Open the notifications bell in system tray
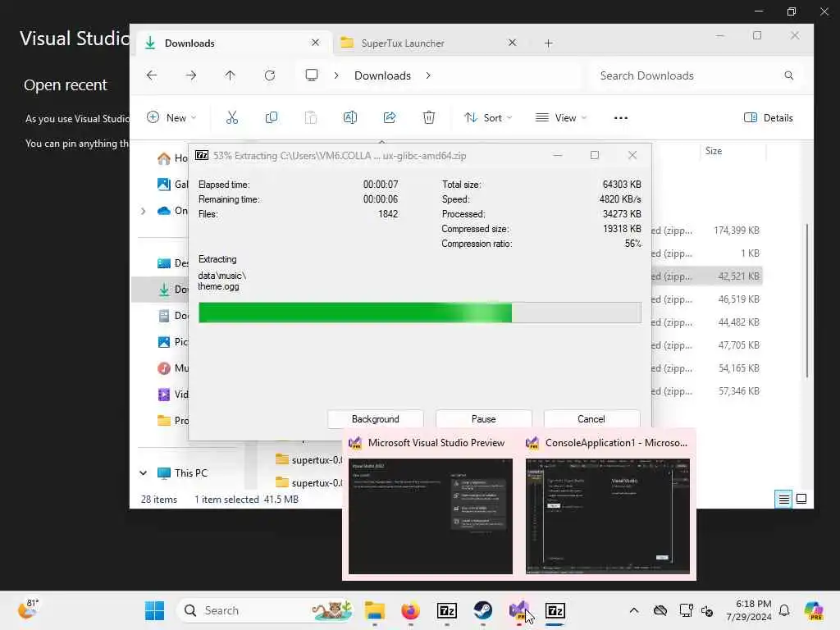This screenshot has height=630, width=840. pyautogui.click(x=784, y=610)
